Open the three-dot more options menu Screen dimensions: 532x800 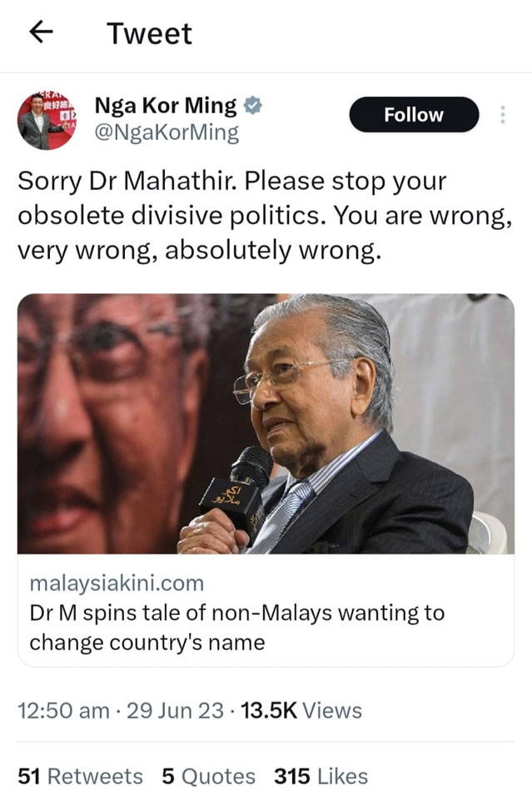(503, 115)
